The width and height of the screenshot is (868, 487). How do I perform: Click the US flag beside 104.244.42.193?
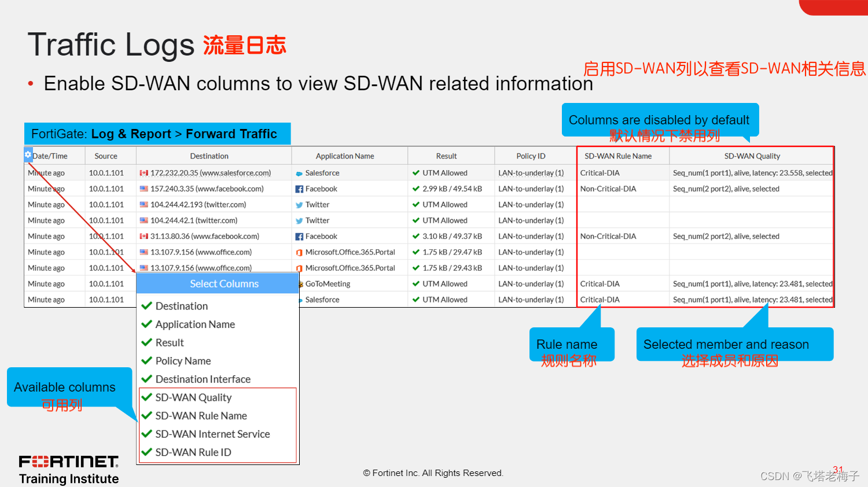tap(144, 205)
